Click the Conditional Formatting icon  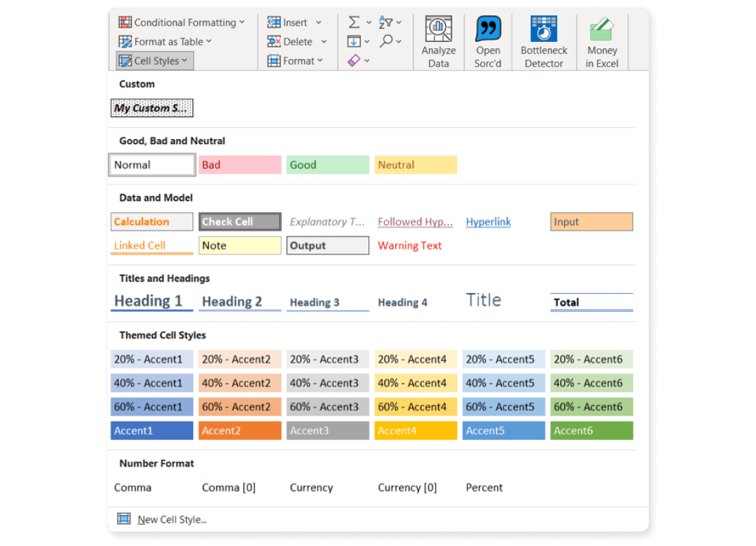coord(125,22)
